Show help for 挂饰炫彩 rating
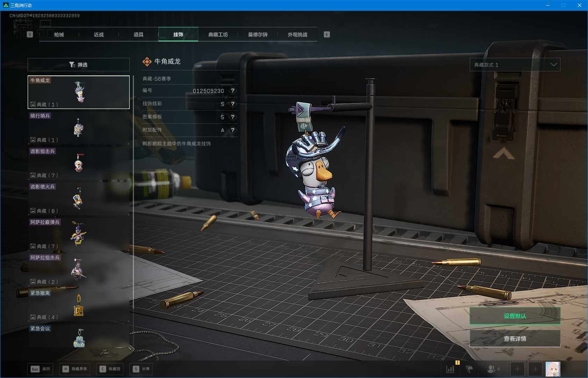588x378 pixels. click(x=233, y=104)
